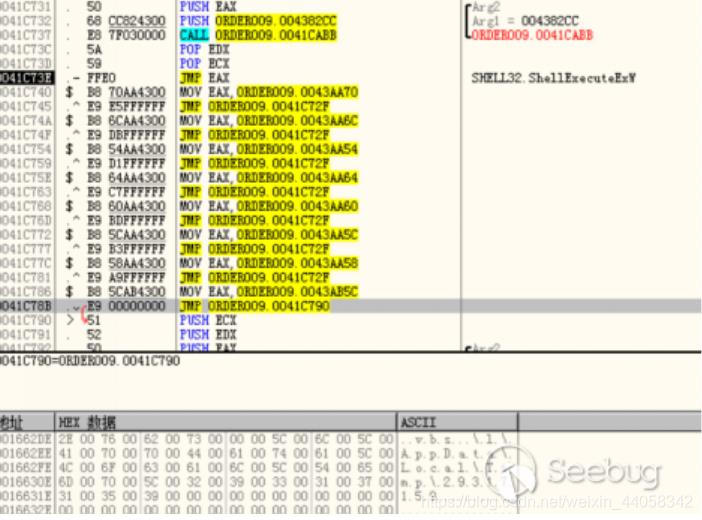Image resolution: width=702 pixels, height=520 pixels.
Task: Click the JMP at address 0041C74F
Action: click(x=254, y=135)
